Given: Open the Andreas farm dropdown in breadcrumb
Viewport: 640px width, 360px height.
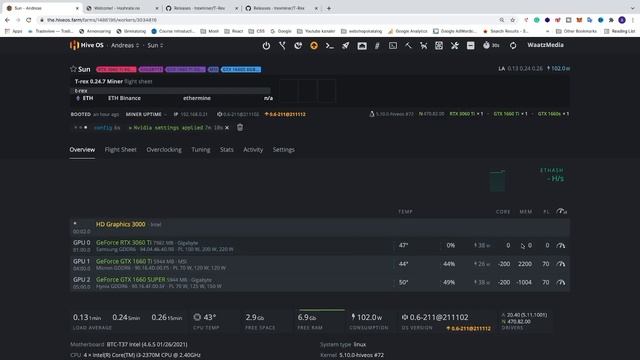Looking at the screenshot, I should point(125,45).
